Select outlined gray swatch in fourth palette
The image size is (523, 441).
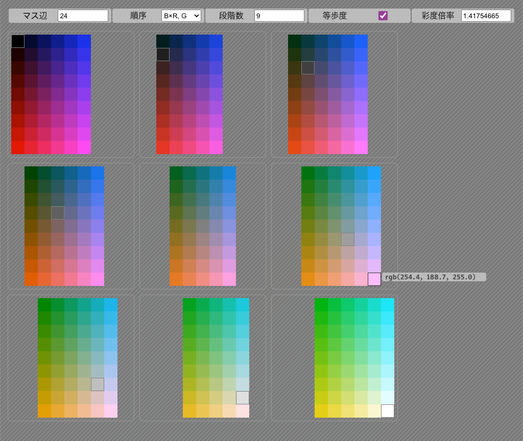(x=58, y=213)
